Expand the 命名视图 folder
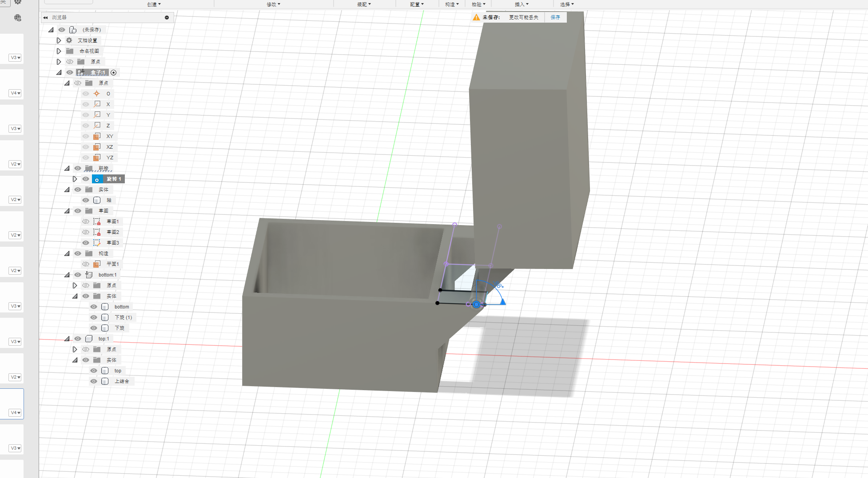Viewport: 868px width, 478px height. [59, 51]
